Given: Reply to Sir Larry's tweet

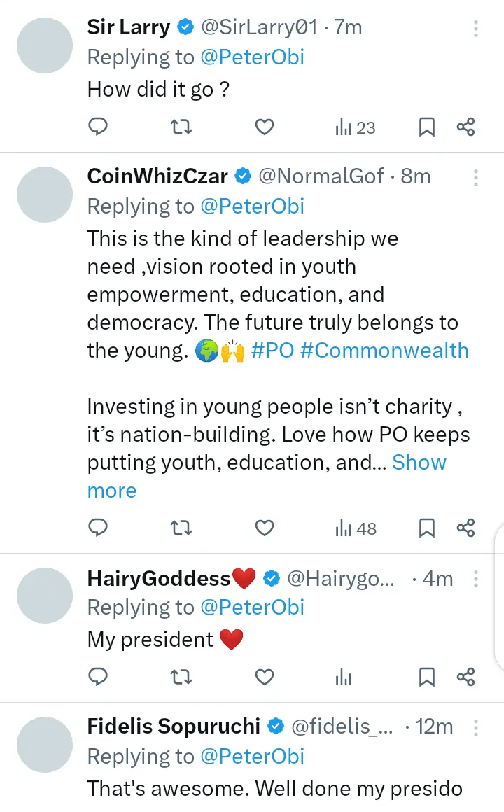Looking at the screenshot, I should pyautogui.click(x=99, y=127).
